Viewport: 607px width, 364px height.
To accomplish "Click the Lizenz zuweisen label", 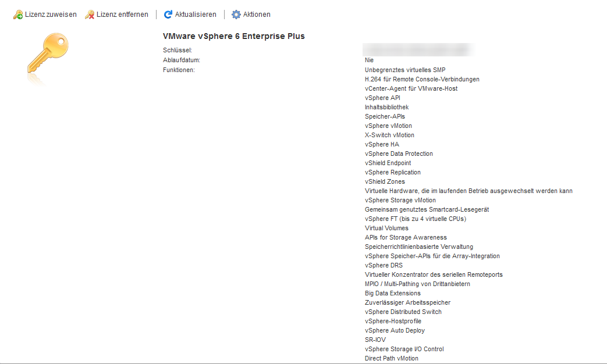I will (51, 15).
